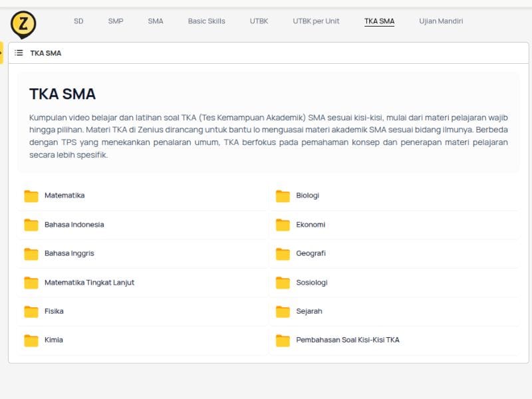Image resolution: width=532 pixels, height=399 pixels.
Task: Go to the UTBK tab
Action: click(x=259, y=21)
